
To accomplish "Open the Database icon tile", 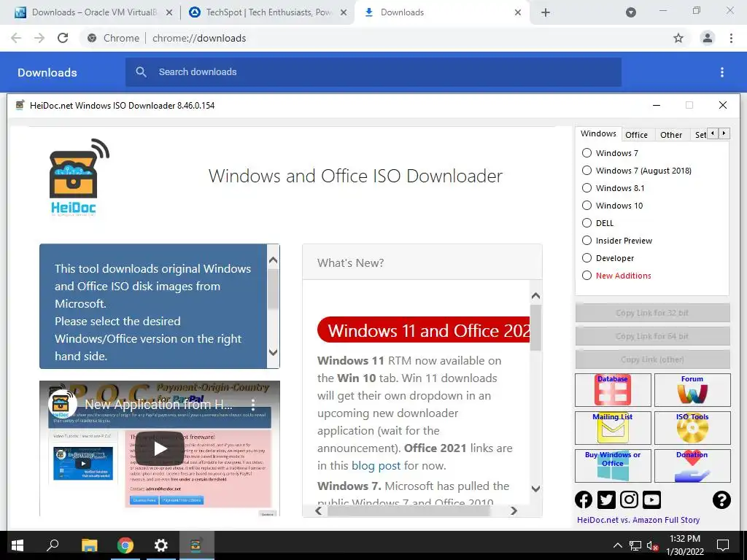I will [613, 390].
